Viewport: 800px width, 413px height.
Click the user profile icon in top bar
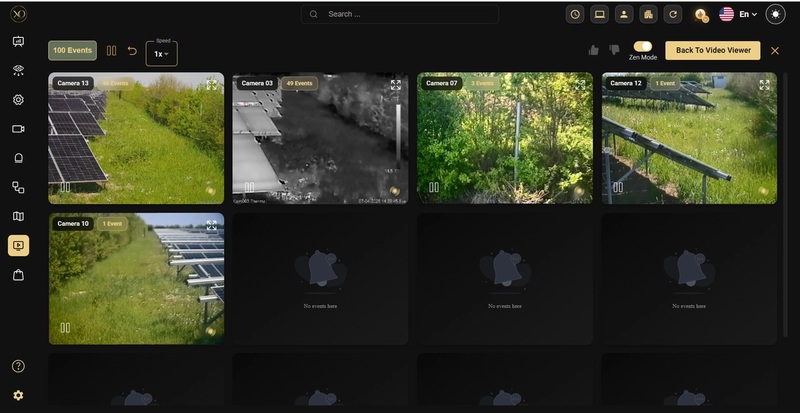coord(624,14)
